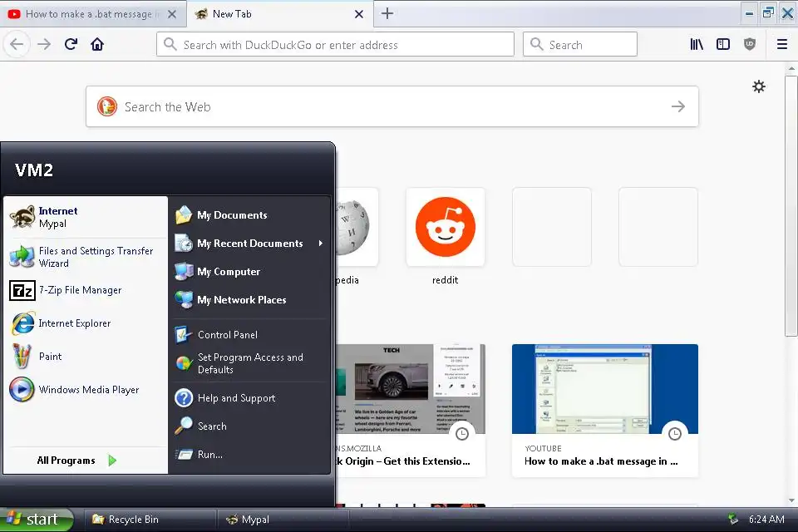This screenshot has height=532, width=798.
Task: Open a new tab with plus button
Action: pos(387,14)
